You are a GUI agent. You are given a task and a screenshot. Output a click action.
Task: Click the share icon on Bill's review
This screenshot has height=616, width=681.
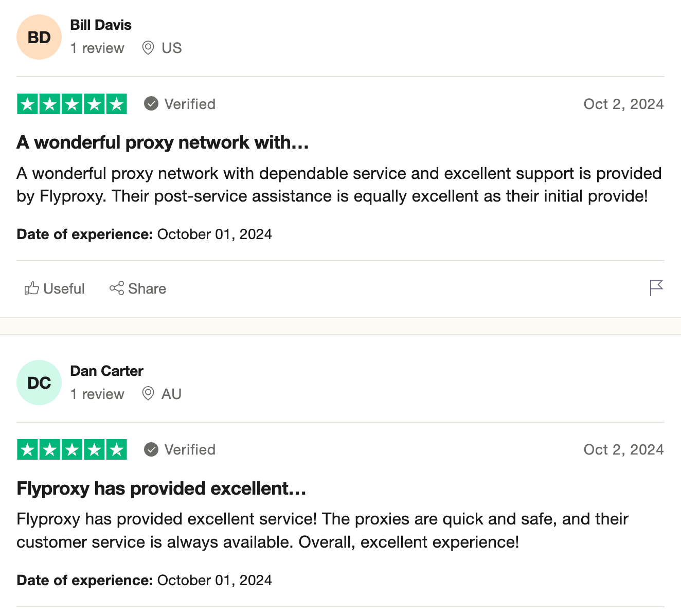click(x=117, y=288)
